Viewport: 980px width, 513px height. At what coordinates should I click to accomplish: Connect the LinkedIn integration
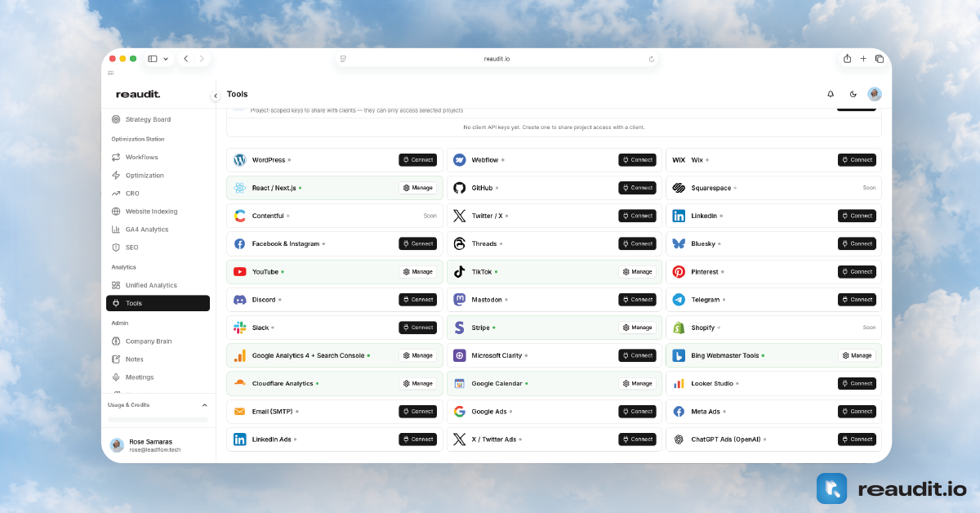(857, 216)
